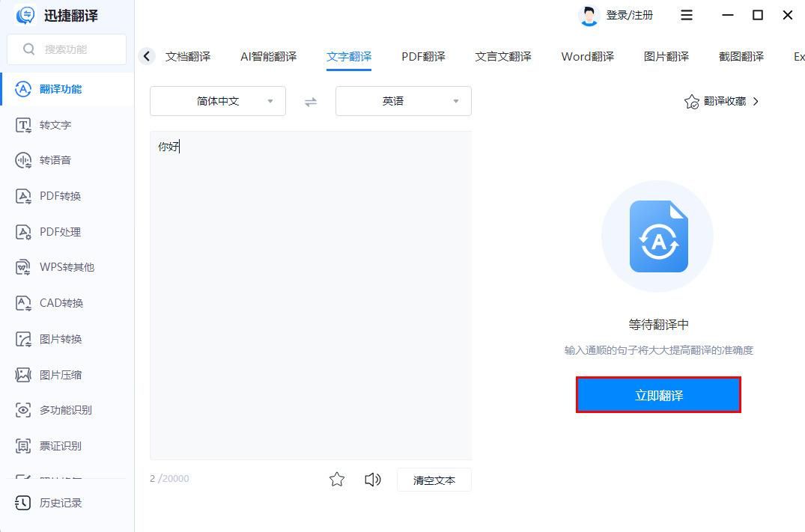Click the favorite star icon below text box
Viewport: 805px width, 532px height.
[337, 479]
